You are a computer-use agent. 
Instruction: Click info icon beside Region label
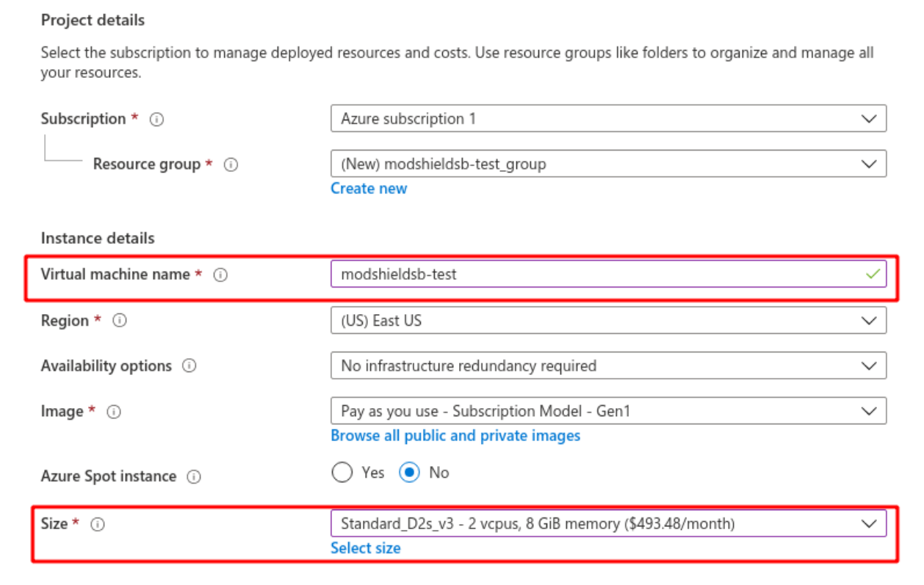tap(120, 321)
